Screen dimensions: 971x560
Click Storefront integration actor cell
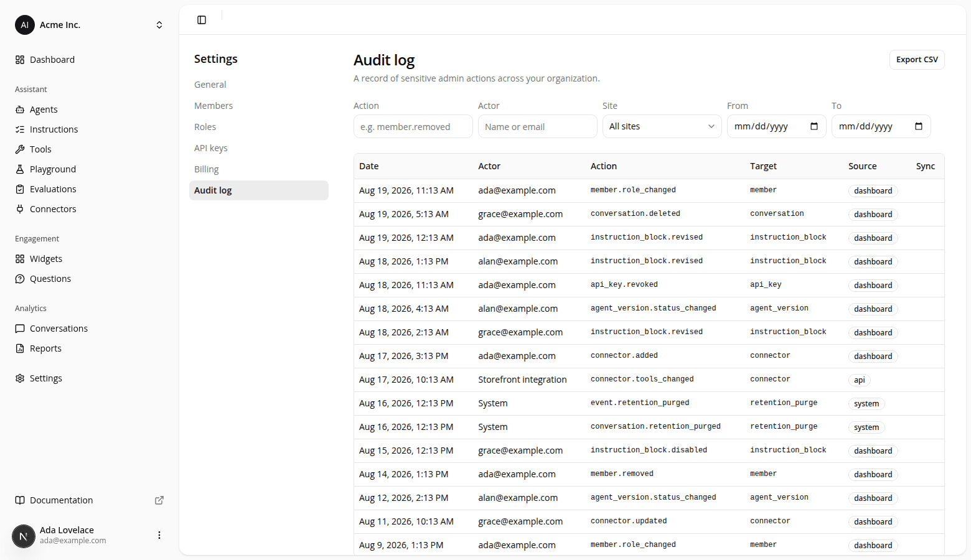(x=523, y=380)
